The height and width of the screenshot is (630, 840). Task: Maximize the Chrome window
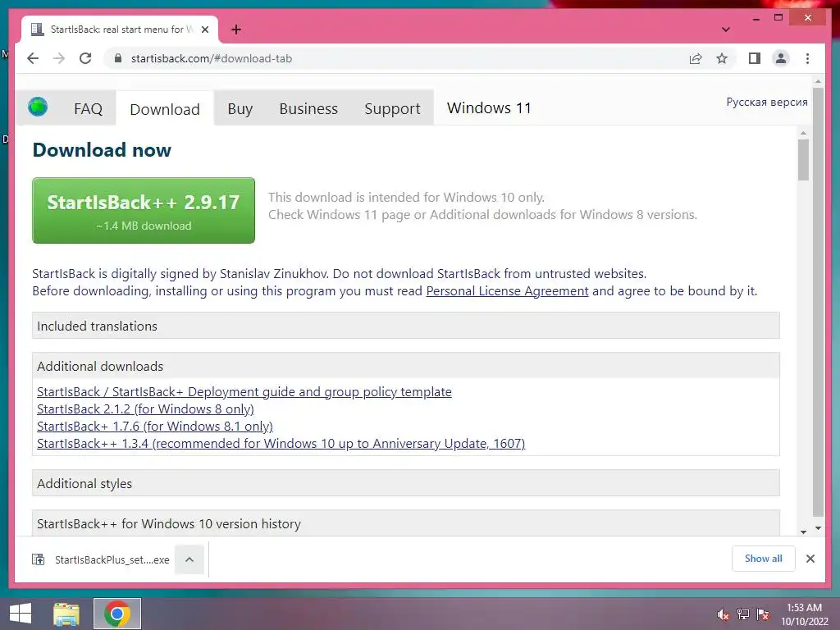778,18
